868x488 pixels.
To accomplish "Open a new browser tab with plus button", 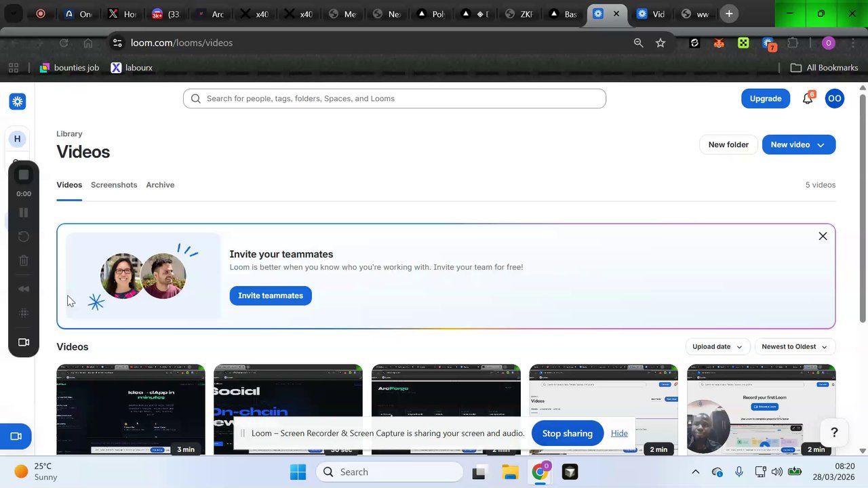I will click(x=729, y=14).
